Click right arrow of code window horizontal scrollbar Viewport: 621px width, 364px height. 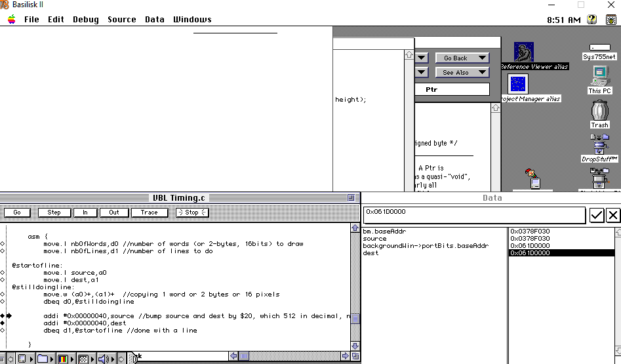coord(346,356)
